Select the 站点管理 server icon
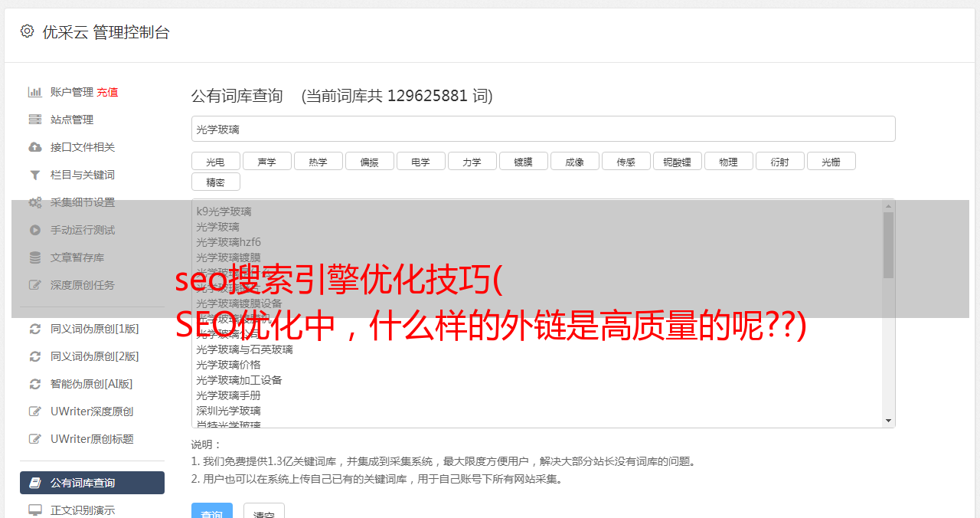 34,120
